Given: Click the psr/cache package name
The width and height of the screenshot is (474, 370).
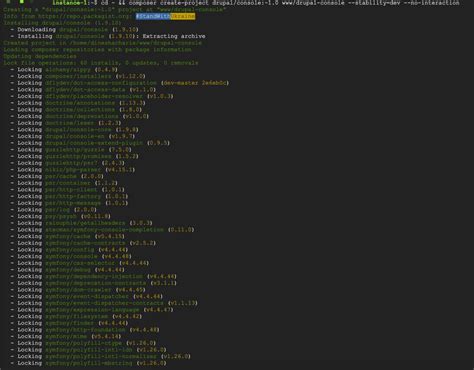Looking at the screenshot, I should pyautogui.click(x=61, y=176).
